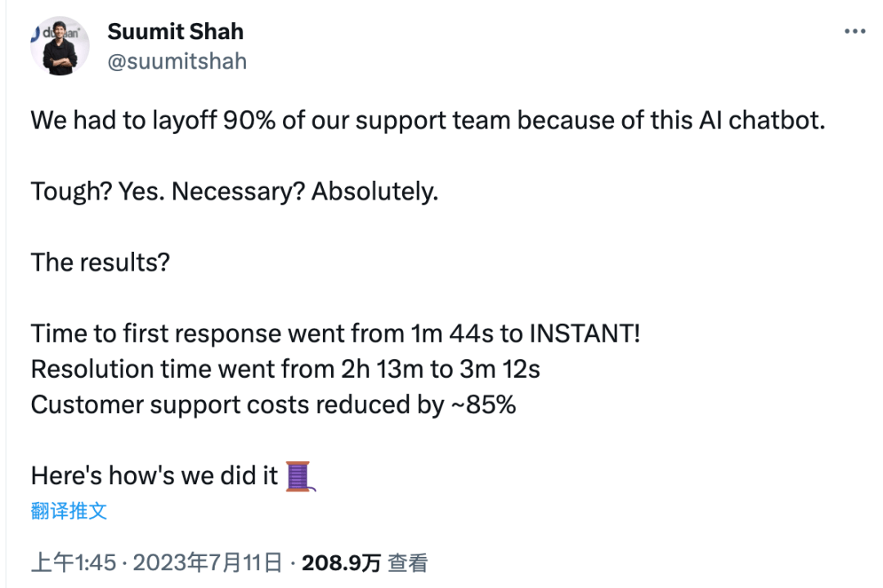Click the 上午1:45 timestamp
This screenshot has width=883, height=588.
coord(74,563)
